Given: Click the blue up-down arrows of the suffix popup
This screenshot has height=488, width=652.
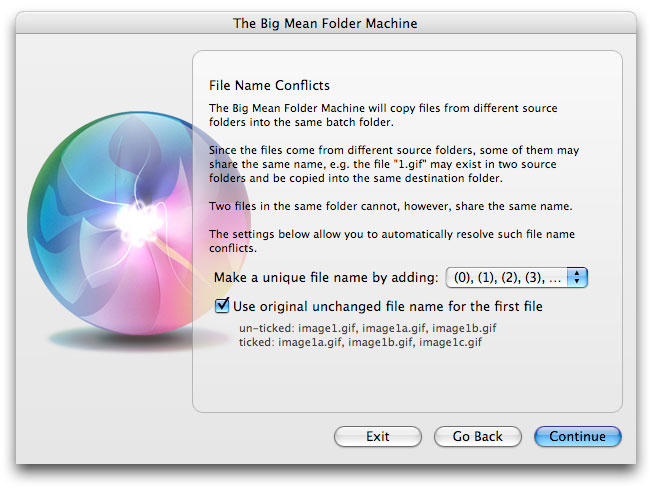Looking at the screenshot, I should coord(577,277).
